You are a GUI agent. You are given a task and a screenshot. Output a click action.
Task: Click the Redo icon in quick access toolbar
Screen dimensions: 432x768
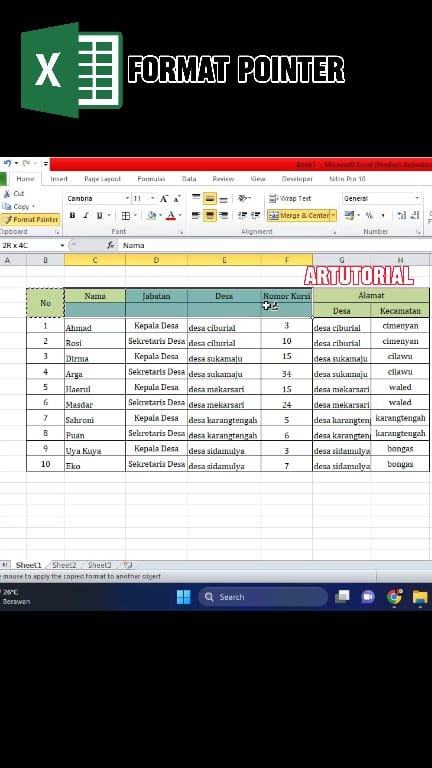pos(26,163)
